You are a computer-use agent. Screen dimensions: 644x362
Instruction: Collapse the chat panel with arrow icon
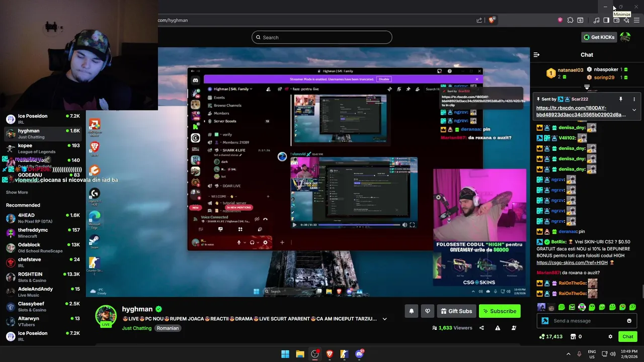point(536,55)
